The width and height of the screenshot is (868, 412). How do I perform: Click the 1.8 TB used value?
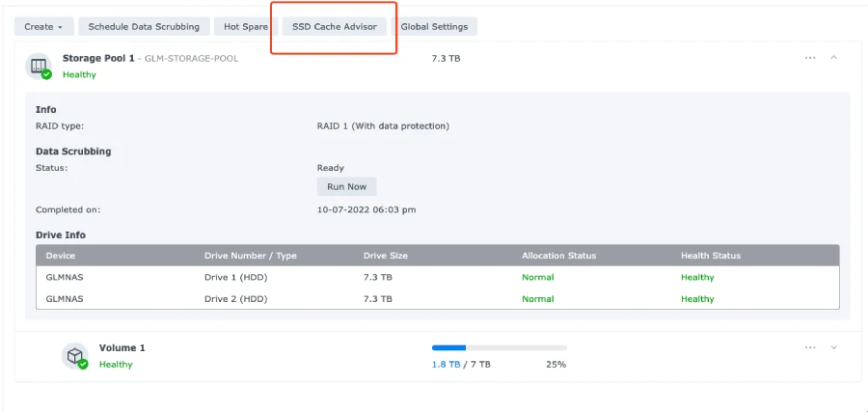(446, 365)
